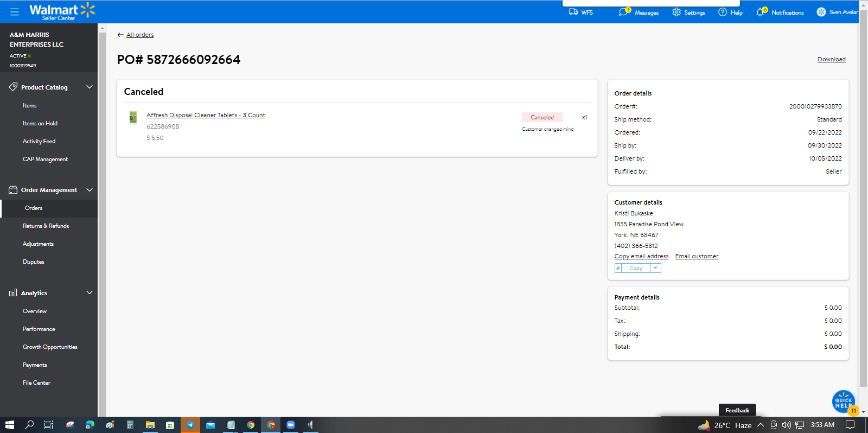This screenshot has width=868, height=433.
Task: Open the Copy button dropdown arrow
Action: (656, 268)
